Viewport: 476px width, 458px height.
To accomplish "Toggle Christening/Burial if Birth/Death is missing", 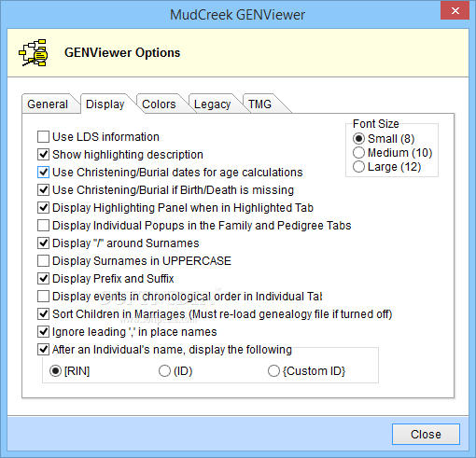I will click(x=43, y=190).
